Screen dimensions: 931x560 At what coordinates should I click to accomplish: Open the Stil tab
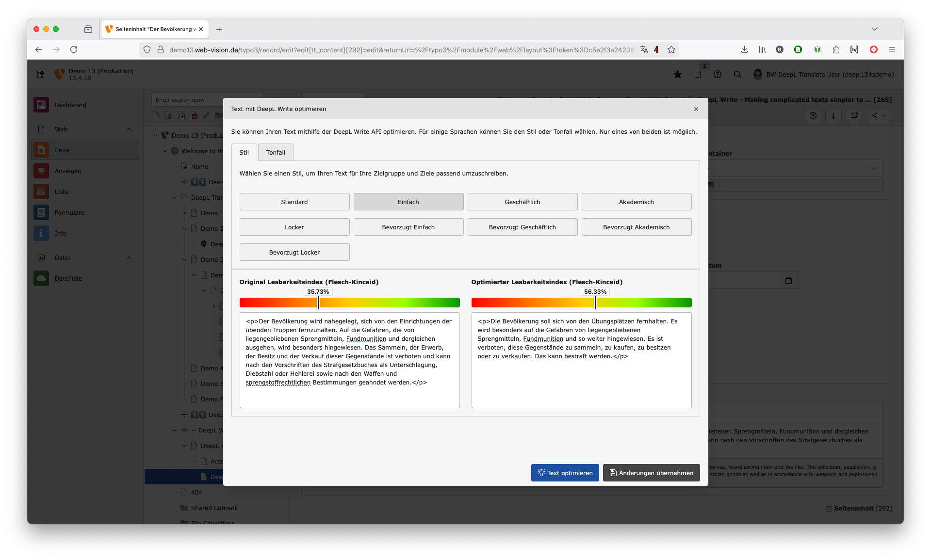[244, 152]
